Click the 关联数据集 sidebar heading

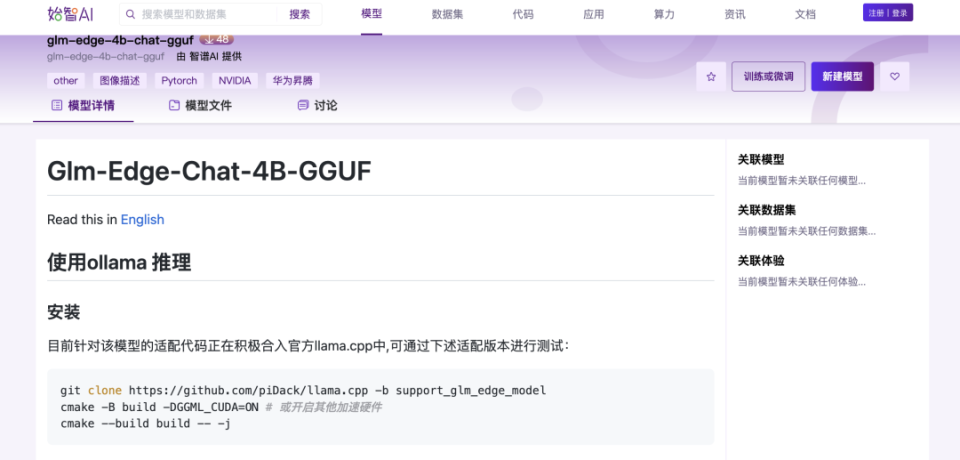(767, 210)
